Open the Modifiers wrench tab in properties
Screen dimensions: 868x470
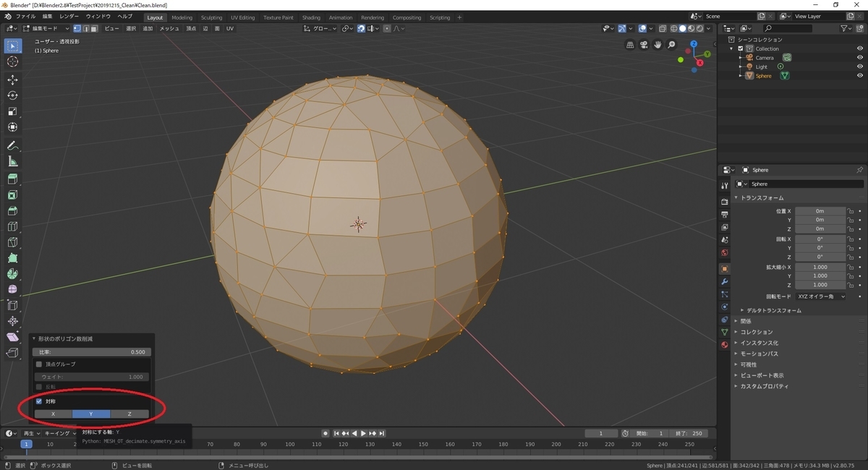(x=724, y=281)
